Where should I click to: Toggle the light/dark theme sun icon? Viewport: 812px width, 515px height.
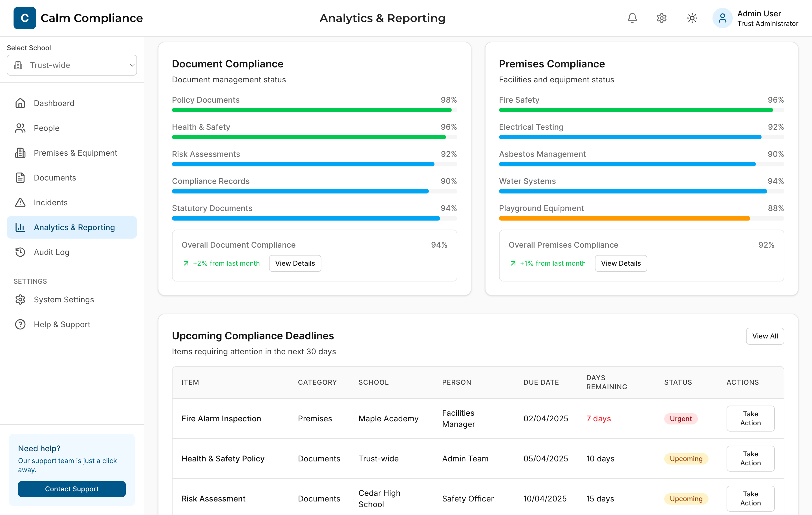click(692, 18)
